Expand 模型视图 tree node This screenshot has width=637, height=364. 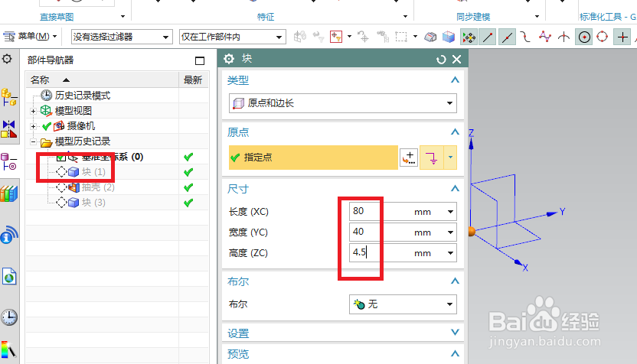(33, 111)
